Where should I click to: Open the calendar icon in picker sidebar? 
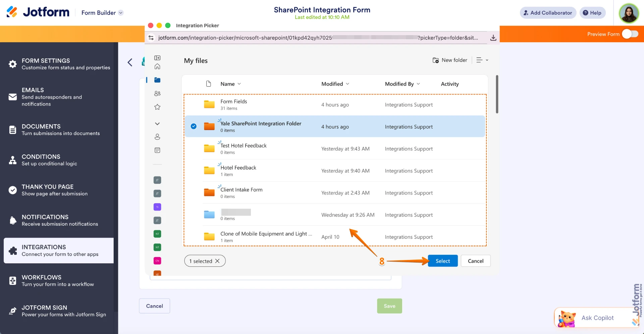click(x=157, y=150)
